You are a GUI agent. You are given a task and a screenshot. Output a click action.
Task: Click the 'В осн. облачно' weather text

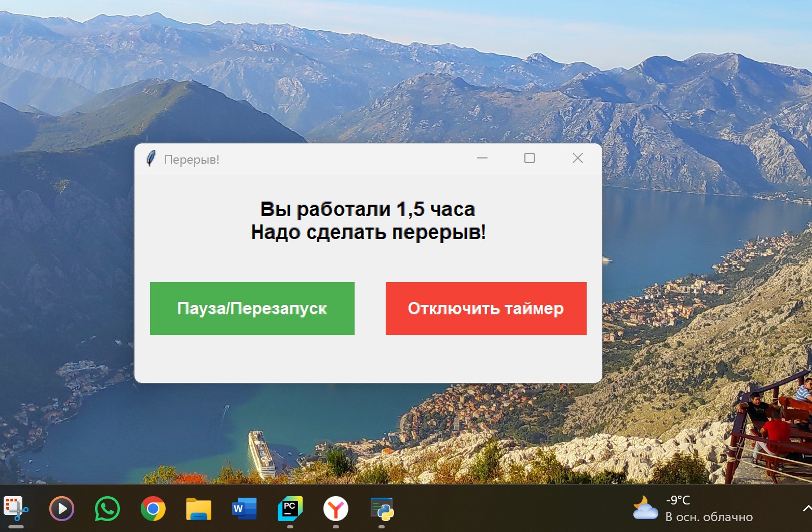click(710, 516)
